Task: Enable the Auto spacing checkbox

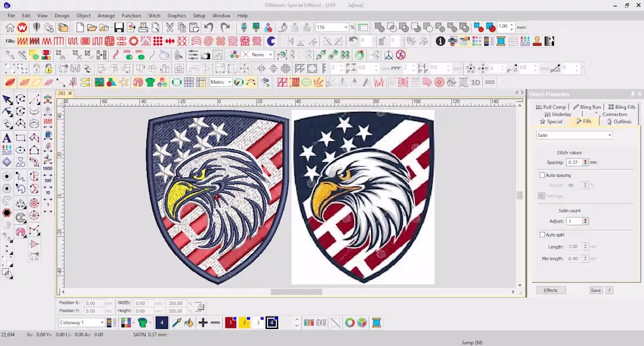Action: [x=542, y=175]
